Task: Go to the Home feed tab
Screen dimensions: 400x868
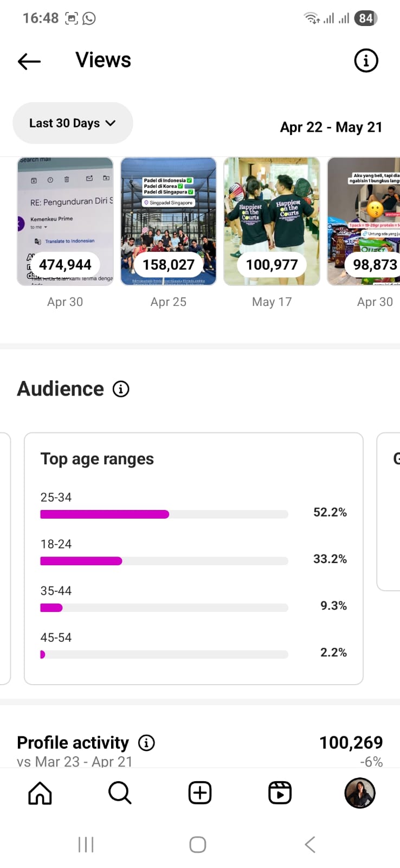Action: tap(40, 793)
